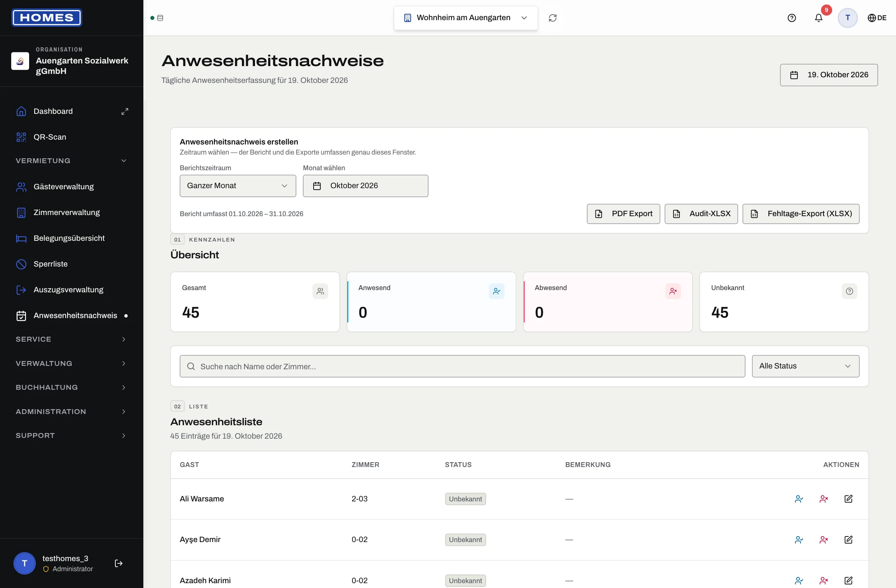Open the Oktober 2026 month picker
Viewport: 896px width, 588px height.
tap(365, 186)
